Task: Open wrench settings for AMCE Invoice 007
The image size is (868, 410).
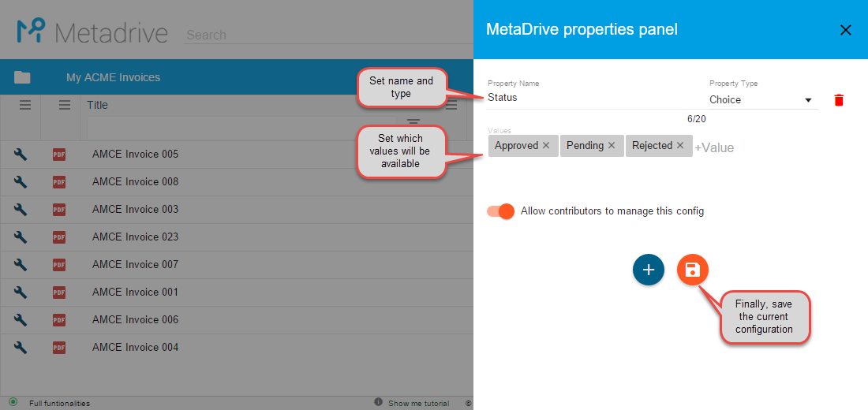Action: (21, 265)
